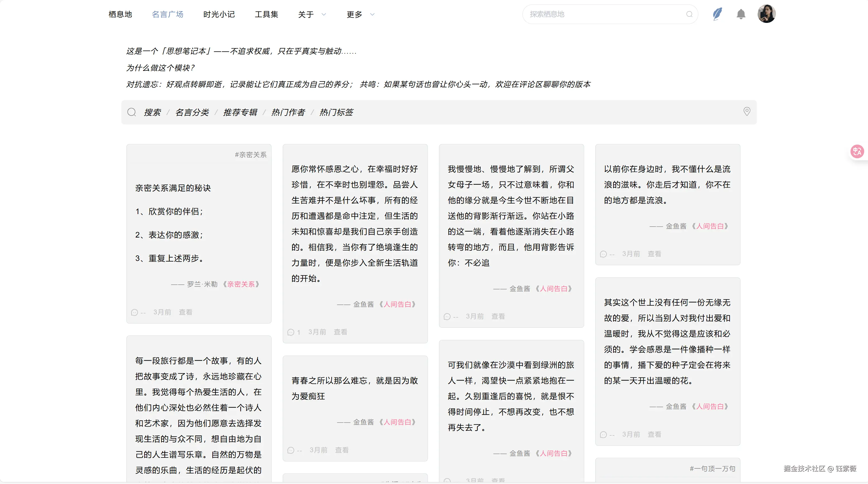
Task: Open the 《亲密关系》 book link
Action: [x=241, y=284]
